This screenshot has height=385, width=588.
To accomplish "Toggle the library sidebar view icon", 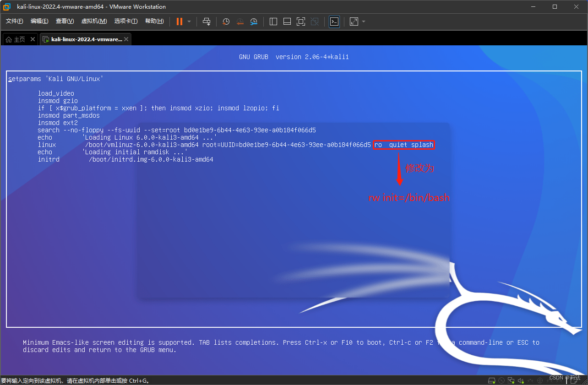I will pyautogui.click(x=273, y=22).
